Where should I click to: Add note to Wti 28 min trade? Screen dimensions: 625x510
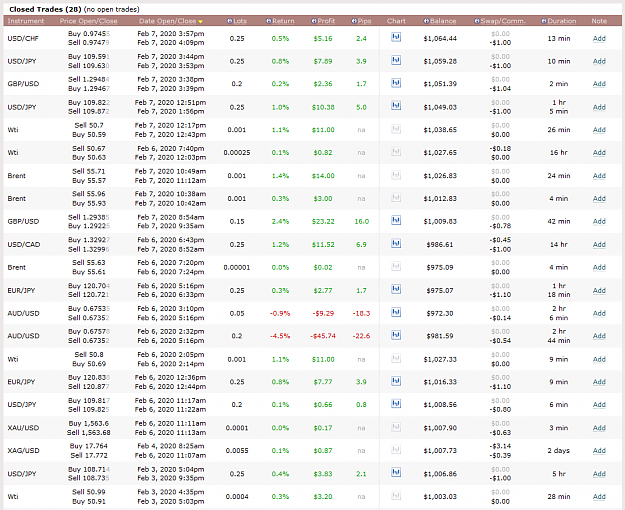[x=599, y=496]
